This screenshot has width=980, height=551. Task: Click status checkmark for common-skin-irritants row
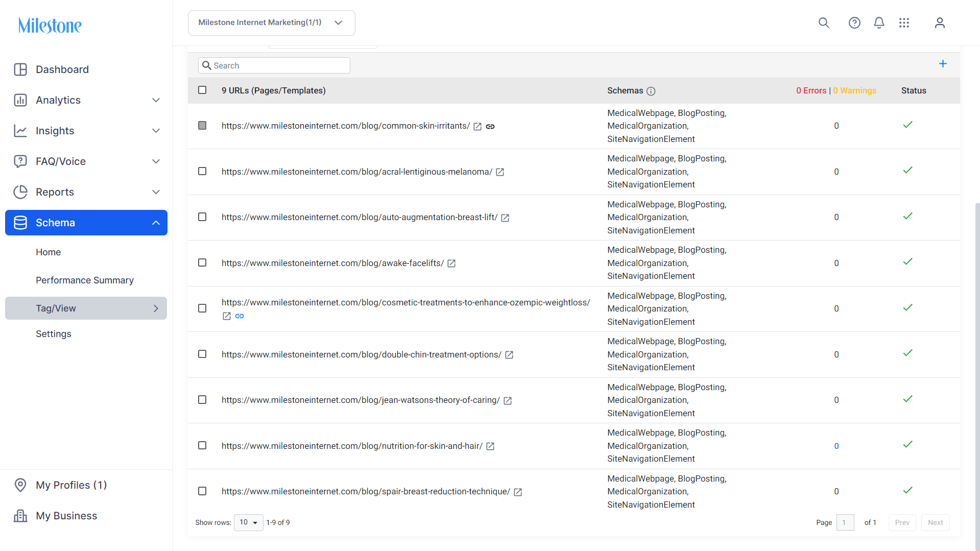pos(907,125)
